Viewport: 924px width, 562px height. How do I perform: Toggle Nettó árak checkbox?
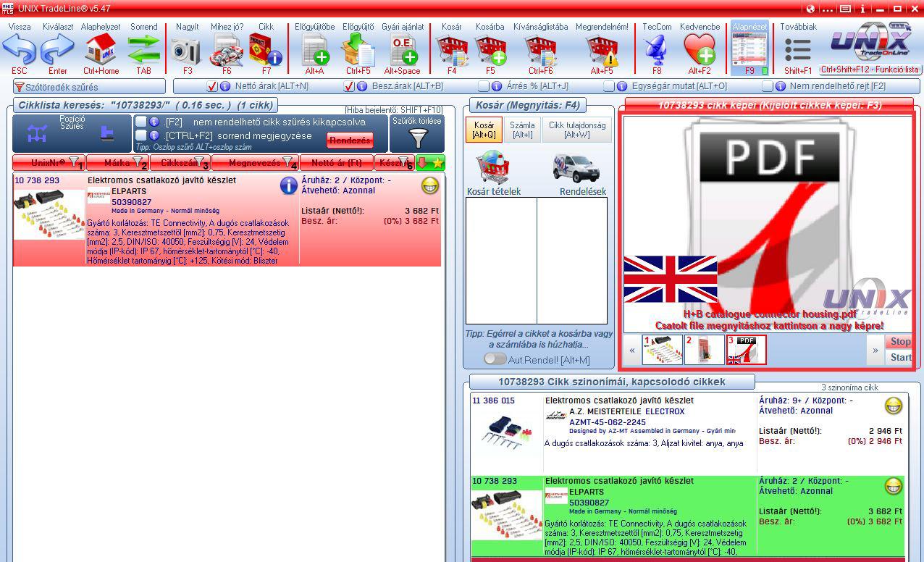[211, 86]
